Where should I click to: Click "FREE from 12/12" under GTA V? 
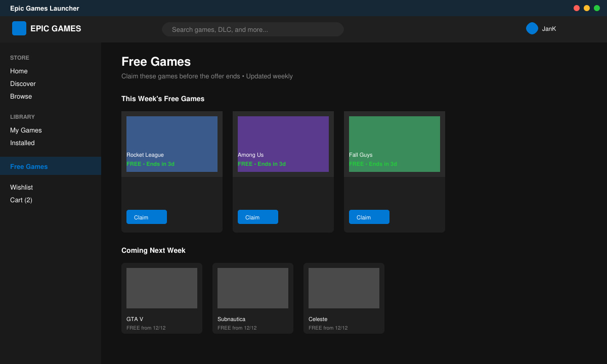146,328
